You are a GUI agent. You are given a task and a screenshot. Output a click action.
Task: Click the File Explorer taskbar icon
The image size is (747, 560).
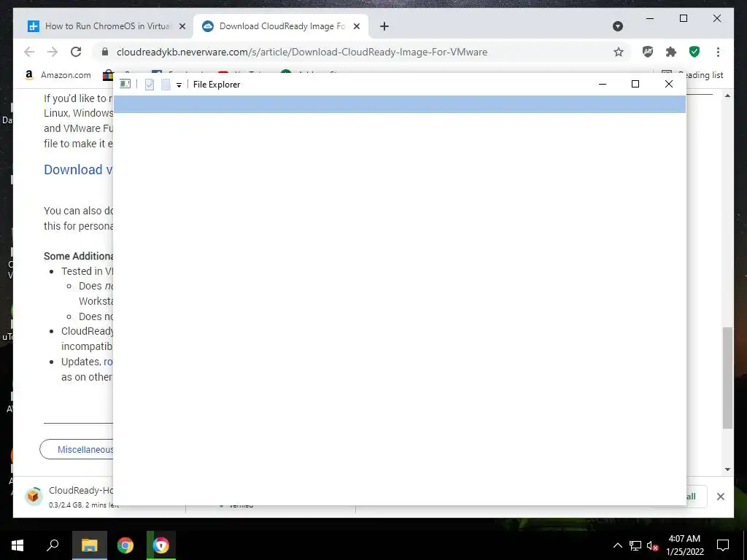pos(89,545)
